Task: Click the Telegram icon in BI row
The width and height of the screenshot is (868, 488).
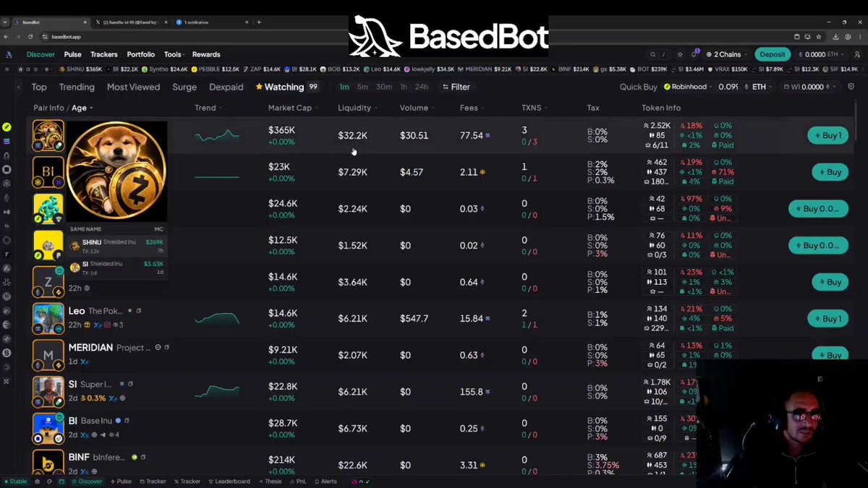Action: click(103, 435)
